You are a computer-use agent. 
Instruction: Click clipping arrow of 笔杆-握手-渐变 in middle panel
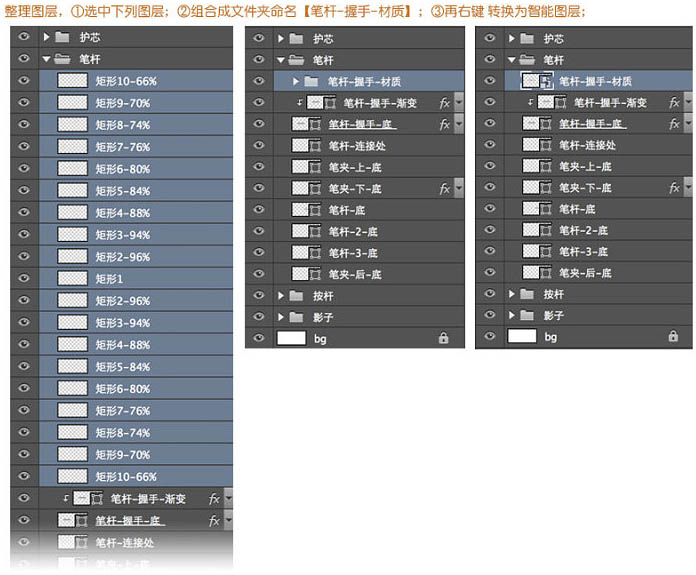click(299, 103)
